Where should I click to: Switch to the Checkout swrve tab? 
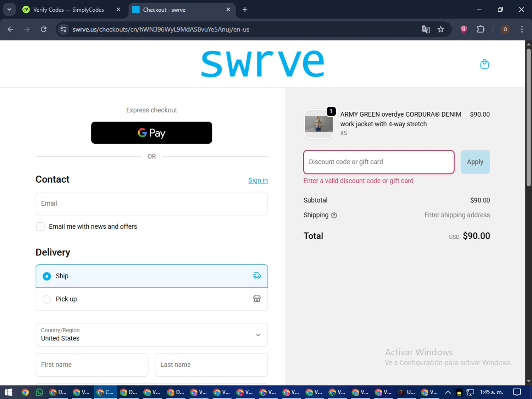pos(164,10)
